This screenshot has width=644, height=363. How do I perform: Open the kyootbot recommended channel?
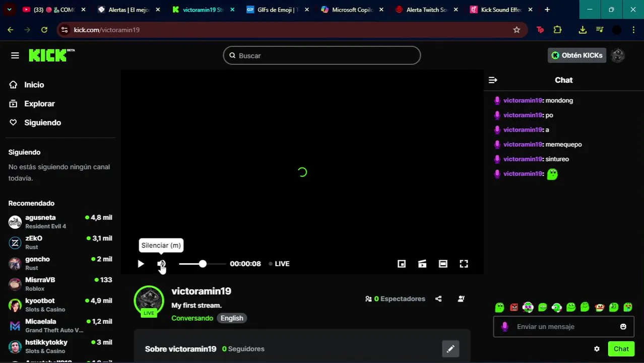click(x=60, y=305)
